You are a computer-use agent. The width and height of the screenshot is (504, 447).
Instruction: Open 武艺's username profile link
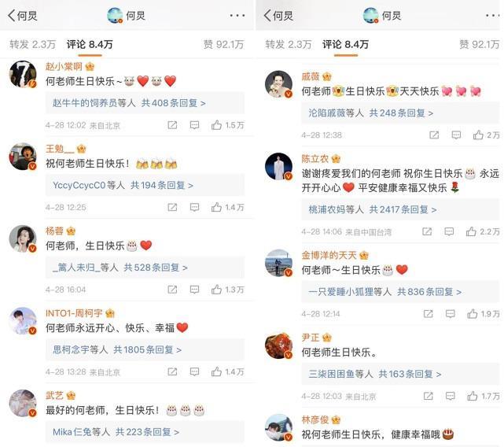coord(54,395)
